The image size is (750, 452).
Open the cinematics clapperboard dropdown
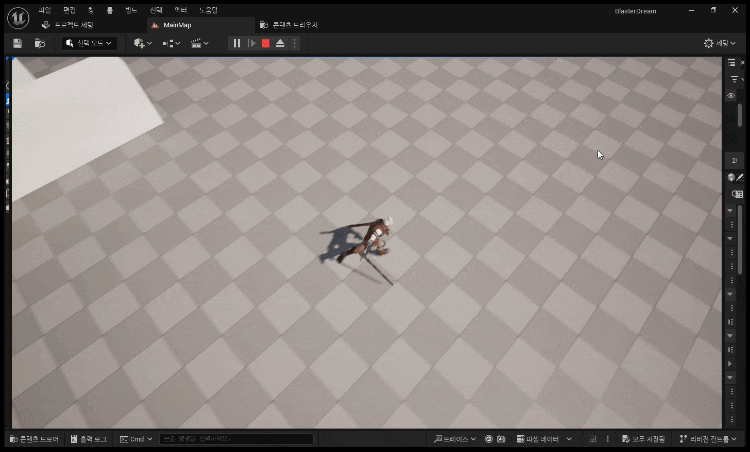(x=199, y=44)
